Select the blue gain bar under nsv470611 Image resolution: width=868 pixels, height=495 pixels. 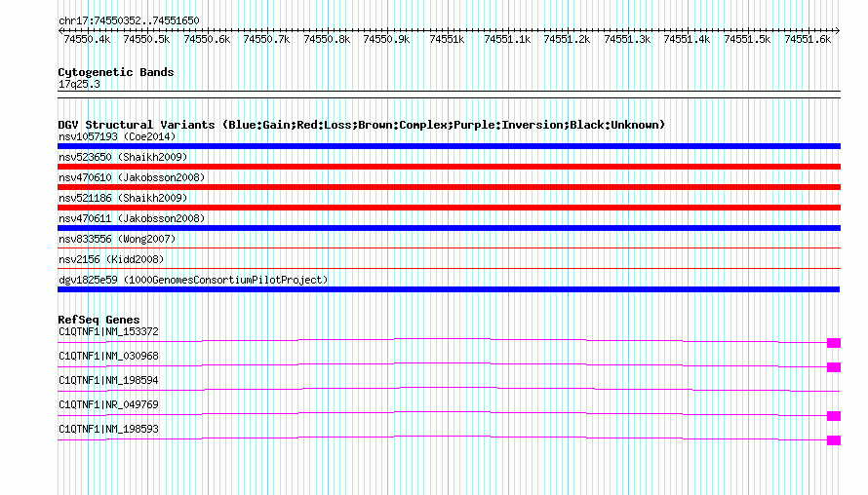pyautogui.click(x=449, y=228)
